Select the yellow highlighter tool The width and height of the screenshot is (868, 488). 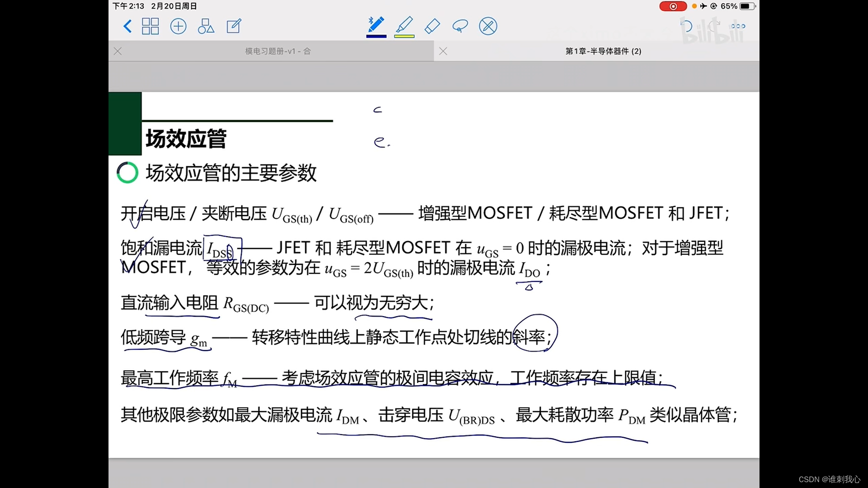tap(404, 25)
